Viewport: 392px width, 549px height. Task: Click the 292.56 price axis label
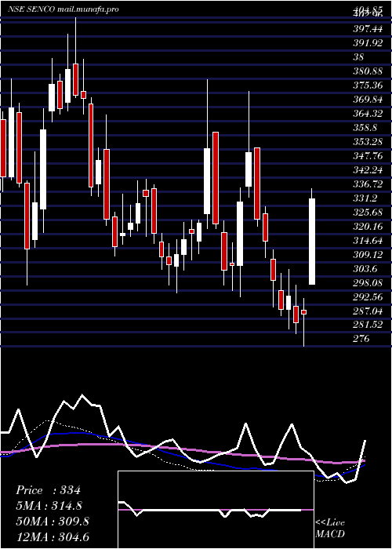point(368,297)
